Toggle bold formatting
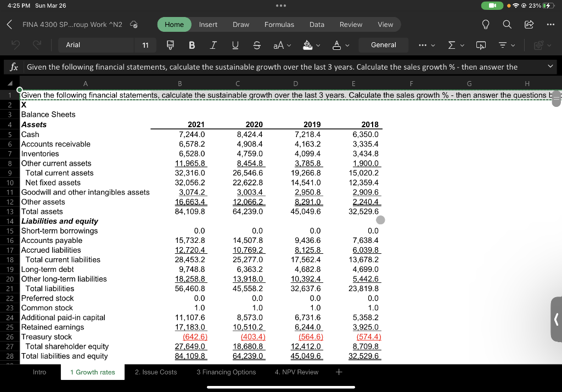This screenshot has height=392, width=562. (192, 45)
